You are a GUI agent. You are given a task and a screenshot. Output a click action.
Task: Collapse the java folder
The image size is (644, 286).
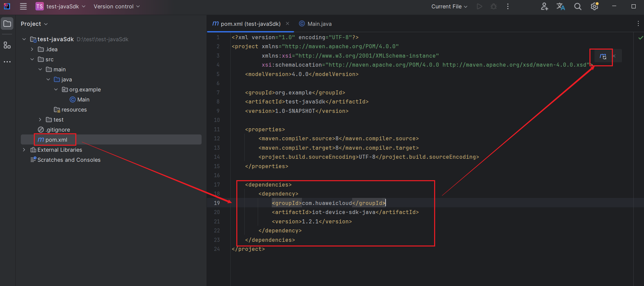point(48,79)
